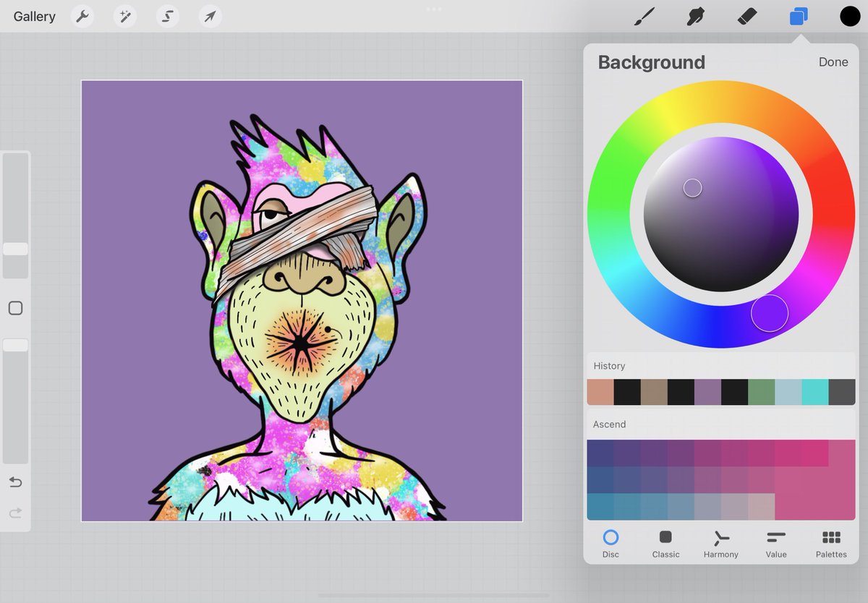868x603 pixels.
Task: Tap the square Modify button in sidebar
Action: coord(15,309)
